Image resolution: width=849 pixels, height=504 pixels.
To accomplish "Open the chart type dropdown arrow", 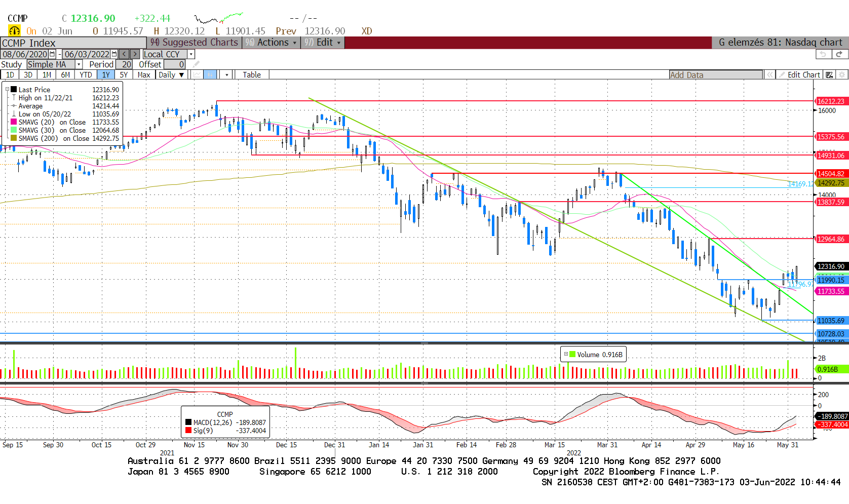I will tap(226, 75).
